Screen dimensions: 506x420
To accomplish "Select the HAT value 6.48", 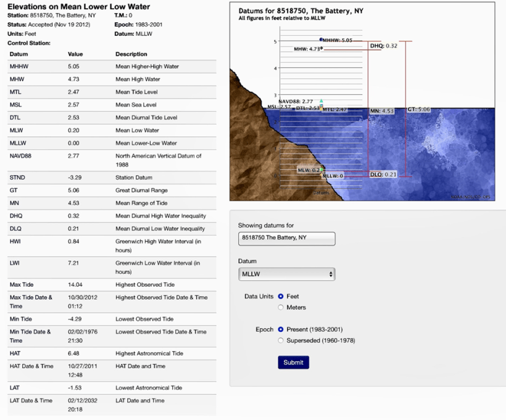I will (73, 353).
